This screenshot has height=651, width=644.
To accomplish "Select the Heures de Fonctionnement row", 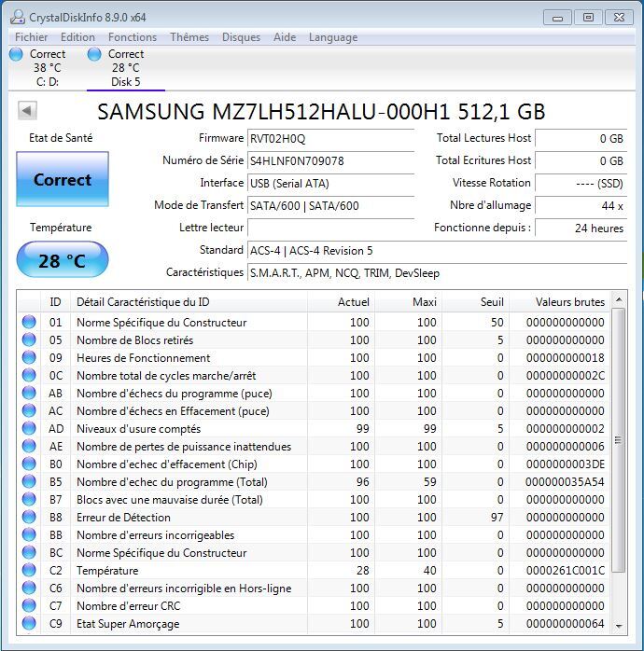I will (187, 358).
